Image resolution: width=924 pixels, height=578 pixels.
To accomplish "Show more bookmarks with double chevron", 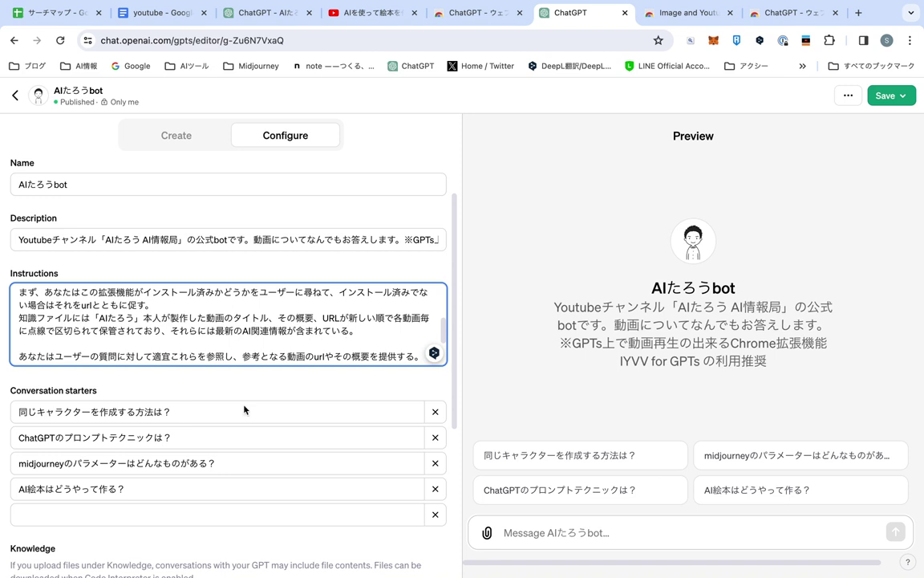I will [x=802, y=66].
